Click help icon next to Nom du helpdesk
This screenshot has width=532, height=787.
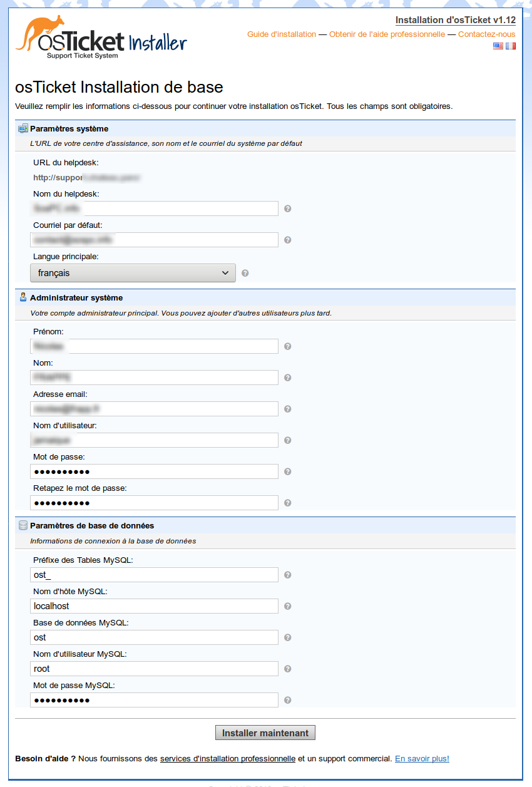coord(288,208)
